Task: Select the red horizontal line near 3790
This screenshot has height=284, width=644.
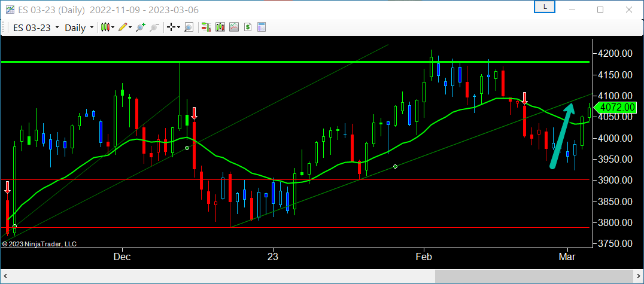Action: [x=296, y=227]
